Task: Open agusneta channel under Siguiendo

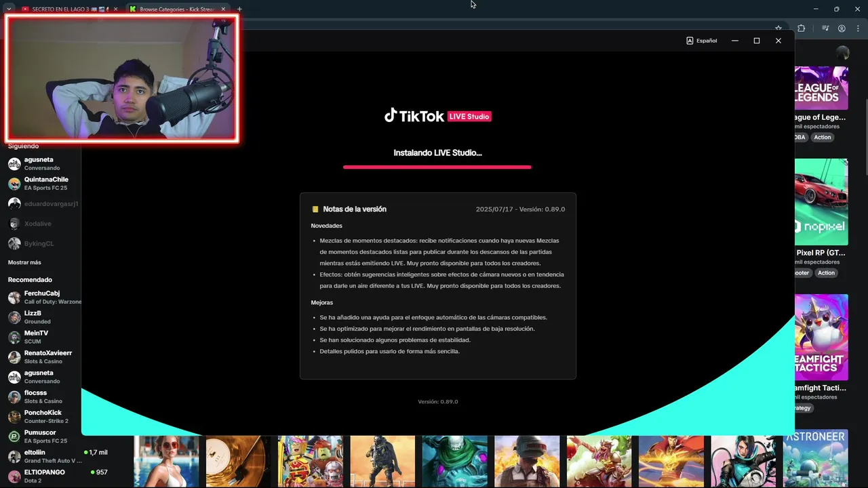Action: tap(41, 163)
